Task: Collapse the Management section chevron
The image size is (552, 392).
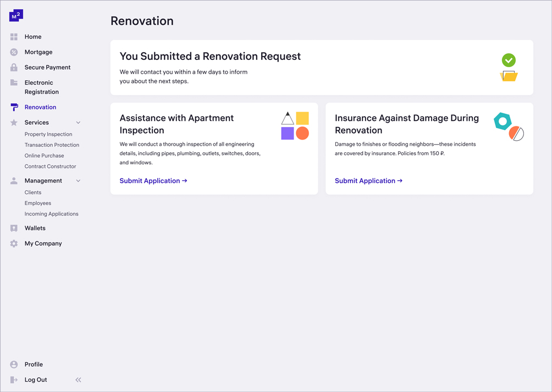Action: coord(78,181)
